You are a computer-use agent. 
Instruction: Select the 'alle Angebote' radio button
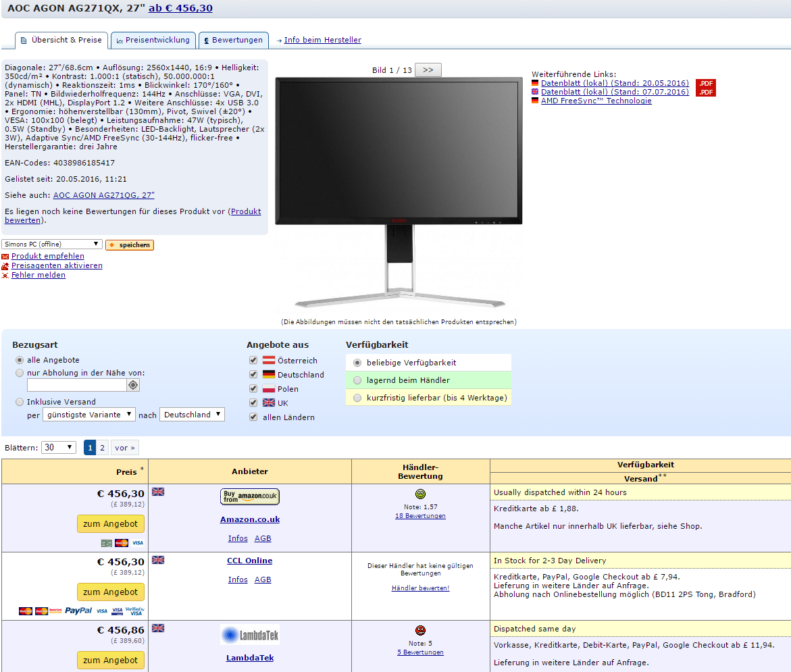coord(19,360)
